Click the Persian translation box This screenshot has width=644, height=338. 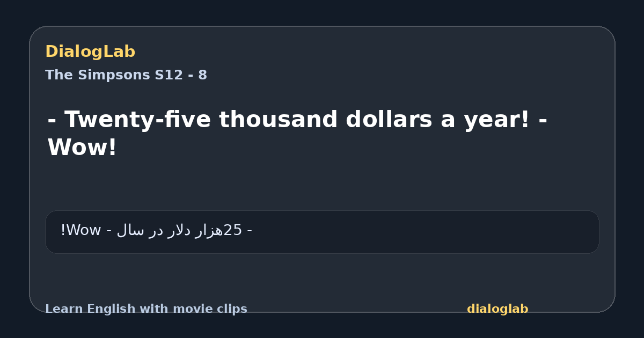322,232
